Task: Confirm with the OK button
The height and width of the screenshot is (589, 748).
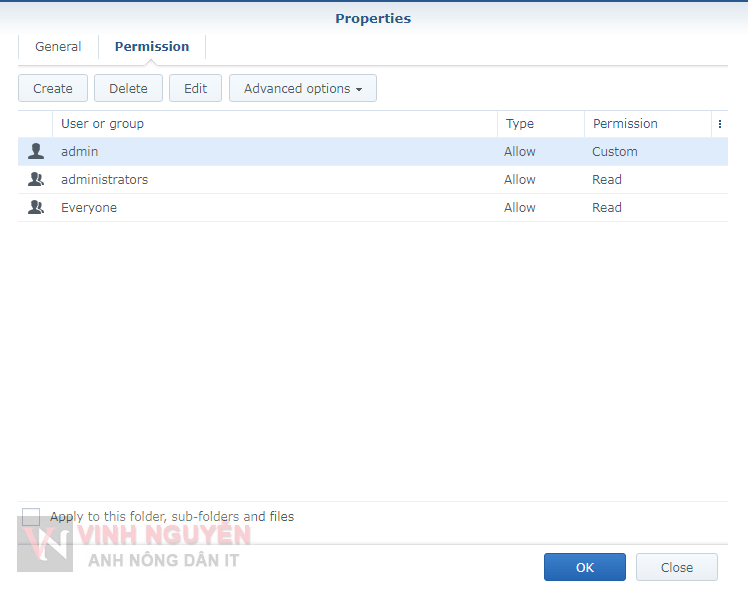Action: (584, 567)
